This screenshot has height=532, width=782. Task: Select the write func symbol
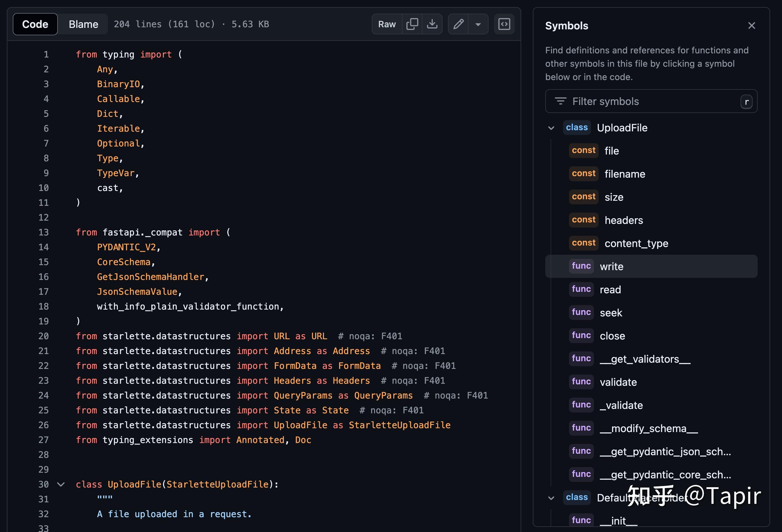[611, 266]
